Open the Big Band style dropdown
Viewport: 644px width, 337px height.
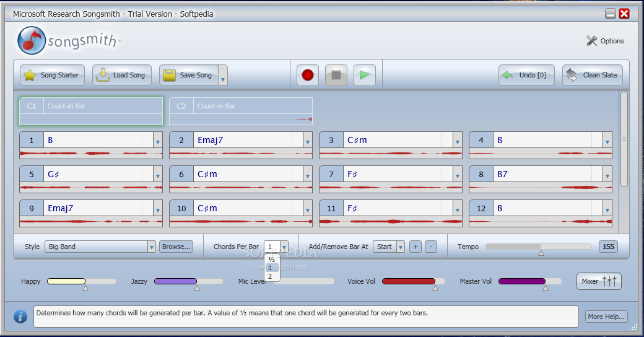point(152,247)
